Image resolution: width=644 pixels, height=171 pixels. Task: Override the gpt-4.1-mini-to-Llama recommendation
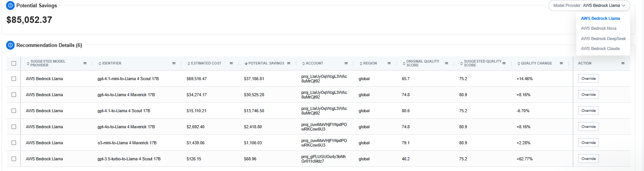(589, 79)
